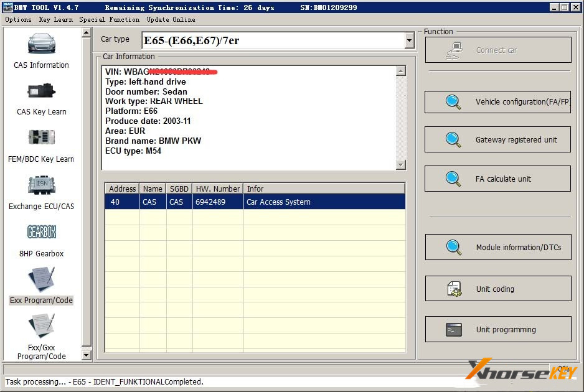
Task: Run FA calculate unit
Action: point(497,179)
